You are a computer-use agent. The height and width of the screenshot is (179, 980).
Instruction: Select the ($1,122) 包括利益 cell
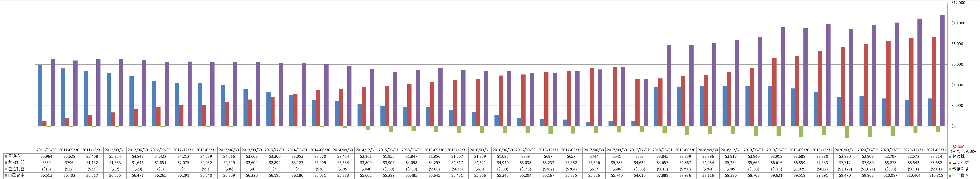(x=845, y=169)
